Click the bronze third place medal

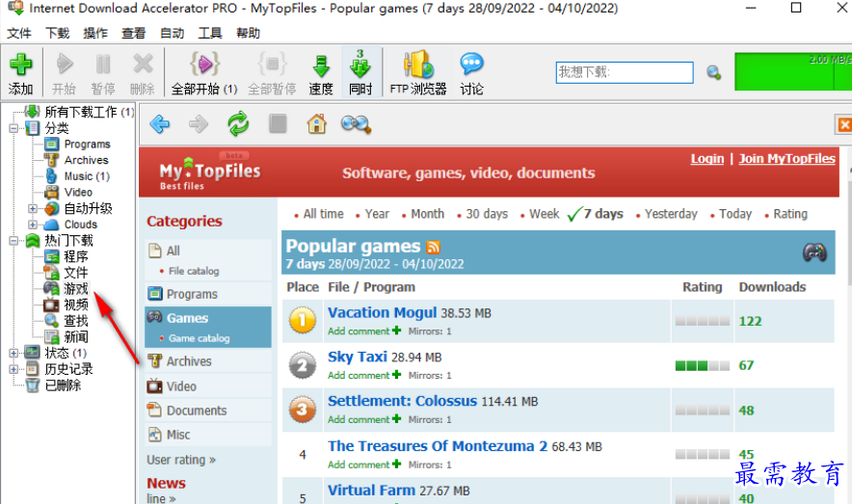pos(303,411)
